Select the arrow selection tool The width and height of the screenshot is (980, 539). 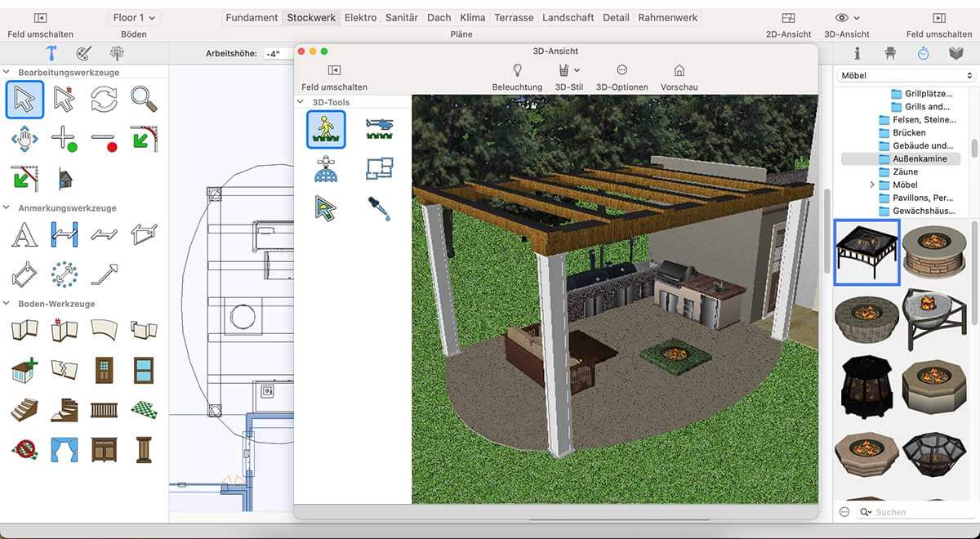click(24, 100)
